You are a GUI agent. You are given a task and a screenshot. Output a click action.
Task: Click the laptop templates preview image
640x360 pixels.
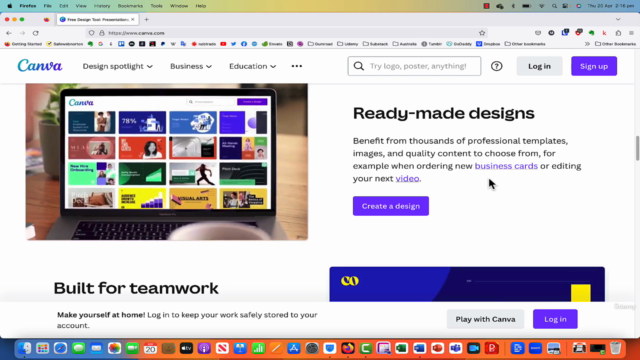pos(167,162)
